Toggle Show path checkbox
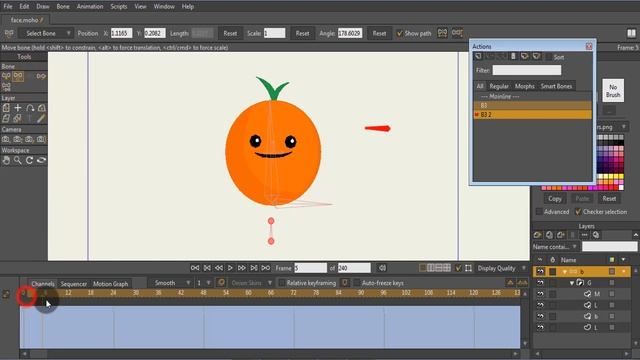Image resolution: width=640 pixels, height=360 pixels. tap(400, 33)
